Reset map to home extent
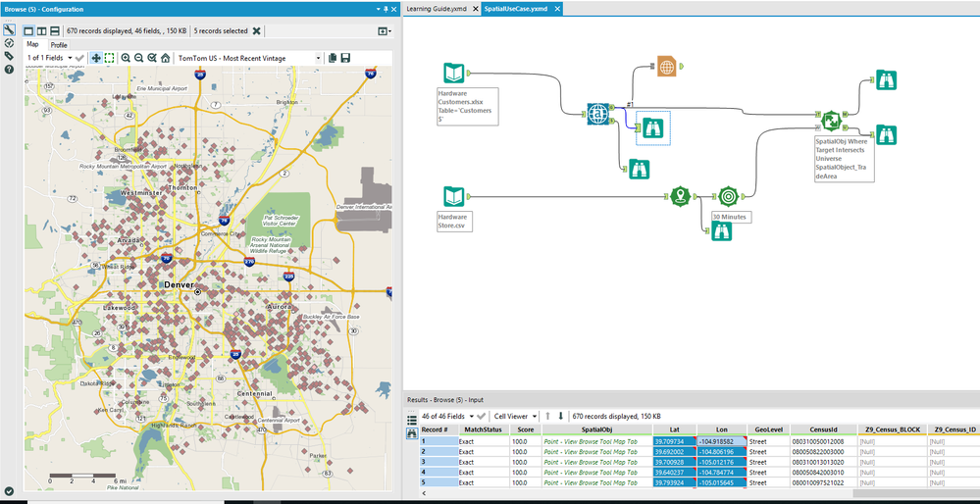 tap(165, 58)
